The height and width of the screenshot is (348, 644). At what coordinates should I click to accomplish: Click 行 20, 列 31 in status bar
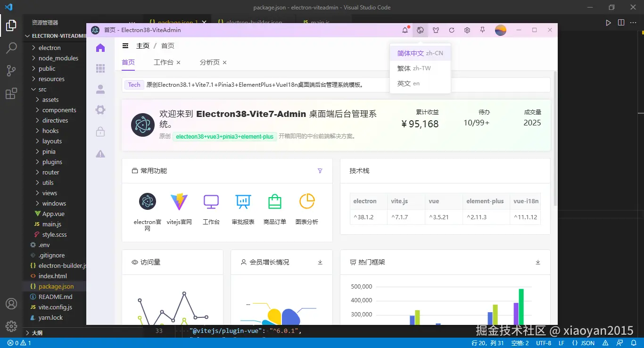coord(488,343)
